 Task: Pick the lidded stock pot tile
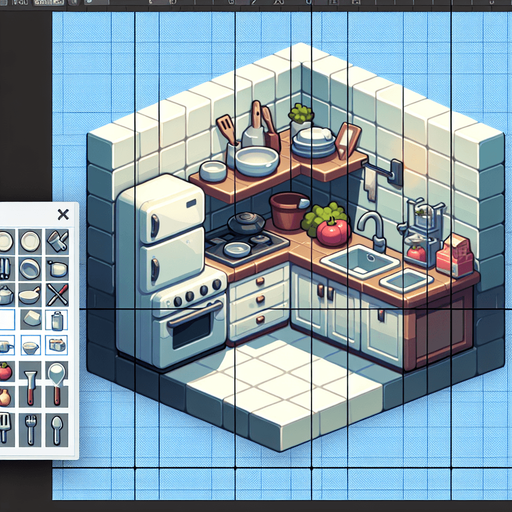pyautogui.click(x=7, y=295)
